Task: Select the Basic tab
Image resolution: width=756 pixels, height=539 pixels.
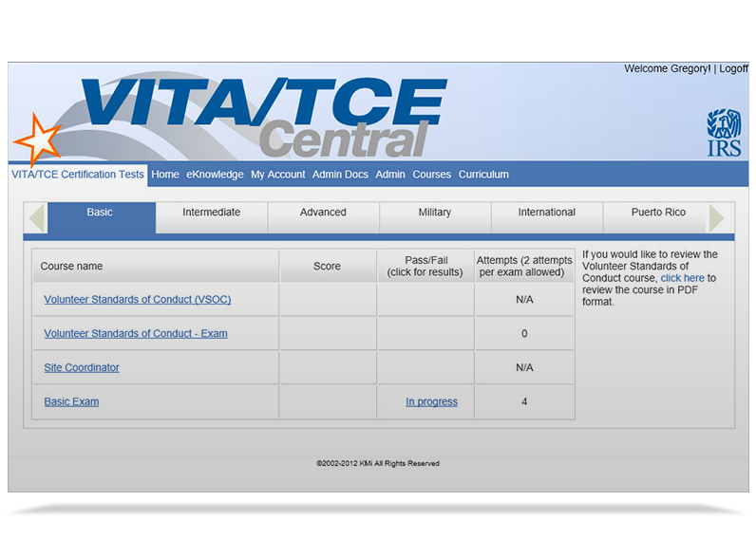Action: (102, 217)
